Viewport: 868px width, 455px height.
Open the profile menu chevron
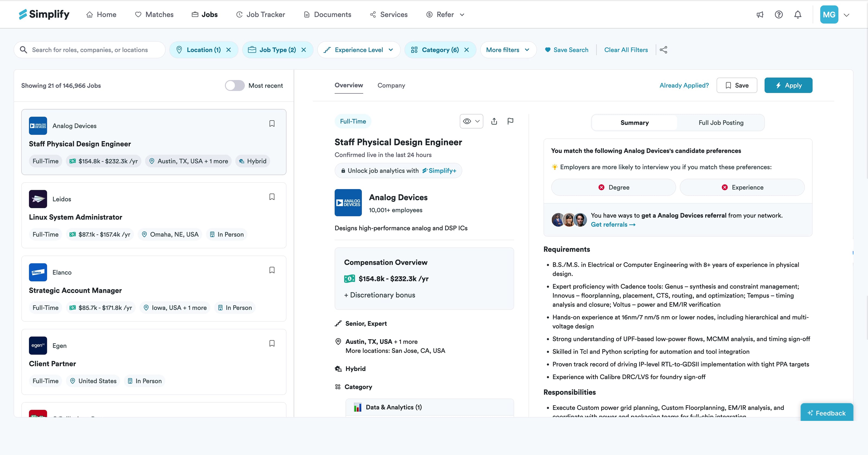tap(846, 15)
